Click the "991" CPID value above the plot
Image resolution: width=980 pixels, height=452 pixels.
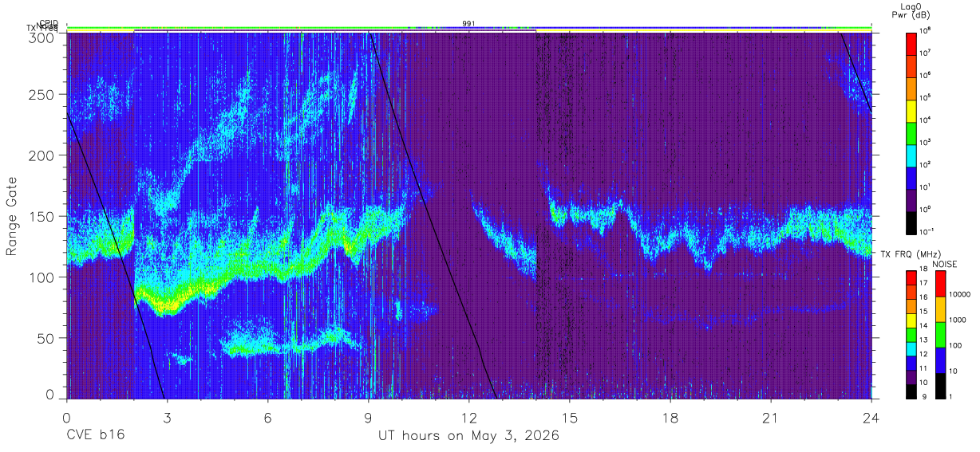(468, 23)
